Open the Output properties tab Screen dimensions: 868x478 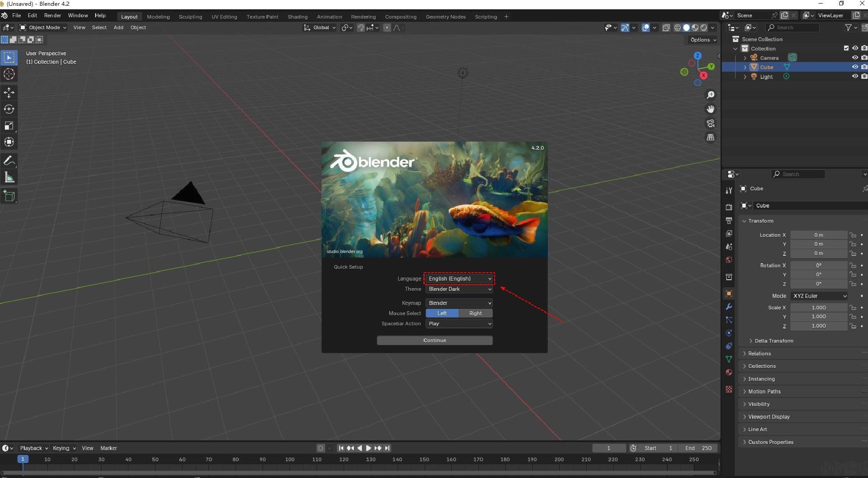click(x=728, y=220)
